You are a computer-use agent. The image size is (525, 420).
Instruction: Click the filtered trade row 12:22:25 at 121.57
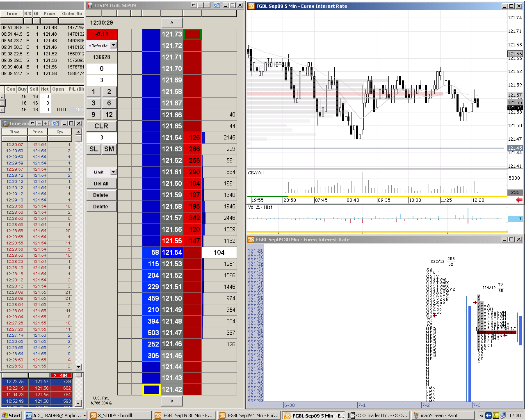(x=37, y=381)
